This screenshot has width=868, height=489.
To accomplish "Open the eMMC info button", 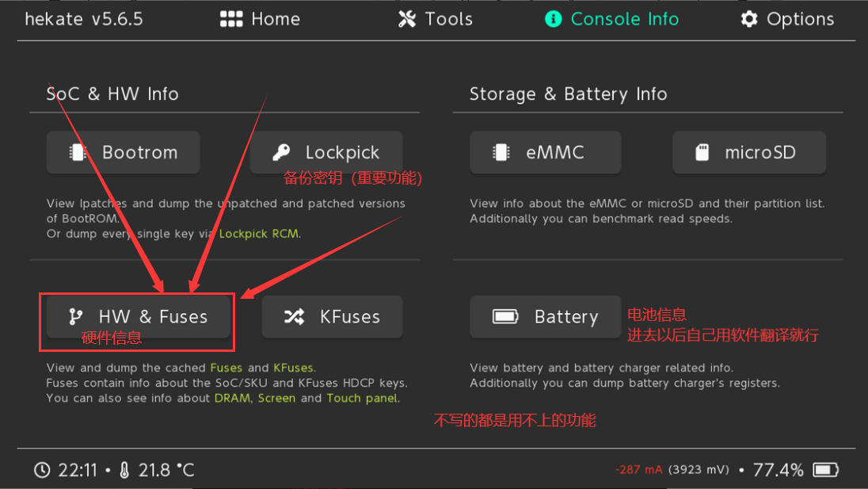I will pos(545,153).
